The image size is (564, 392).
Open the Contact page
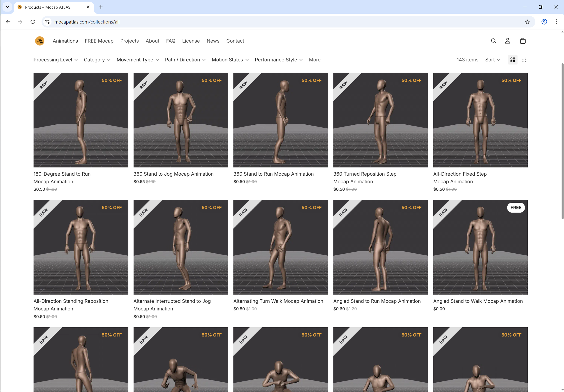click(x=235, y=41)
